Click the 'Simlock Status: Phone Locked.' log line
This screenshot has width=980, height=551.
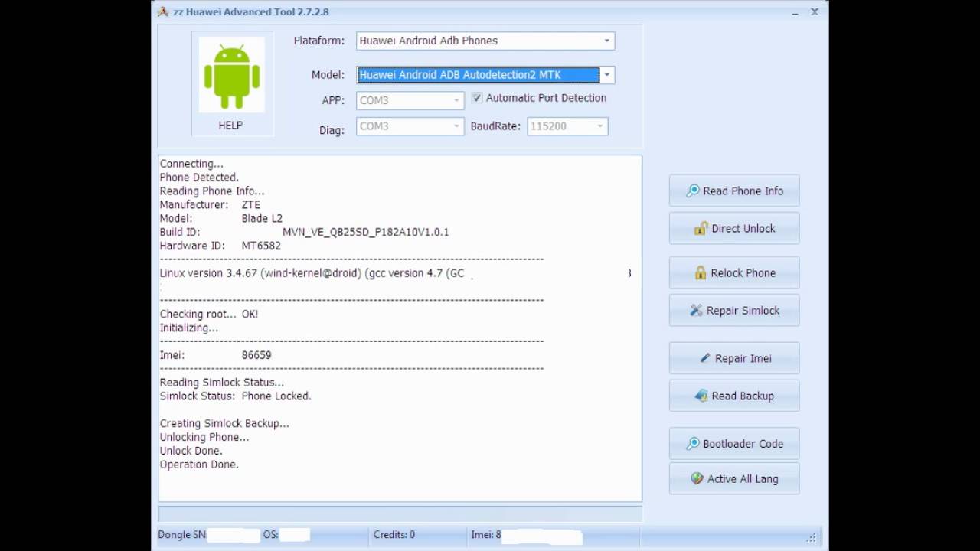coord(235,396)
